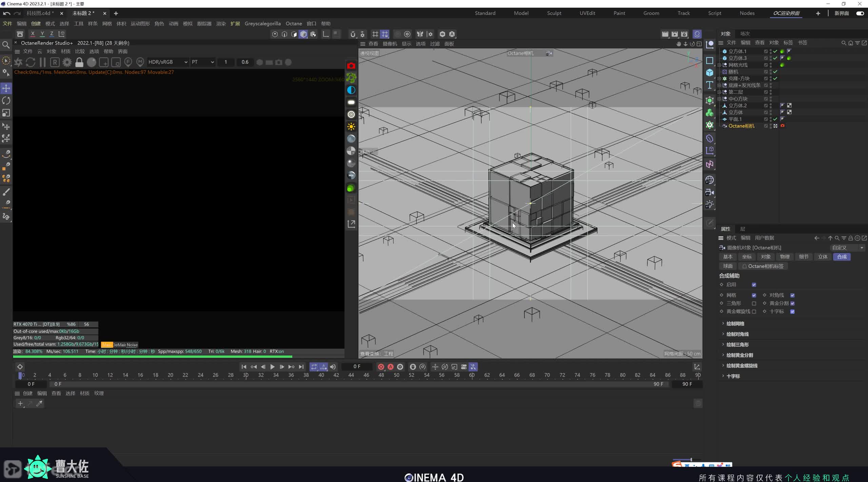Viewport: 868px width, 482px height.
Task: Click the record keyframe button
Action: [381, 367]
